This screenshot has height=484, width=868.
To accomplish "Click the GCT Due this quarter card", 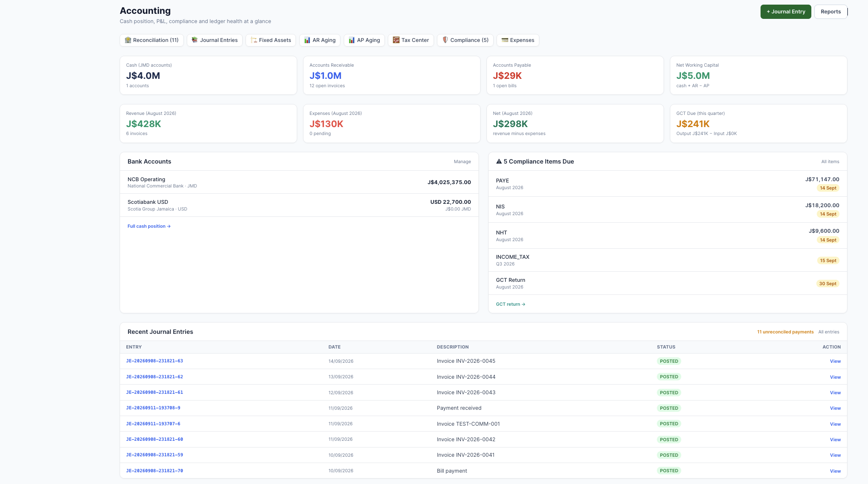I will (758, 124).
